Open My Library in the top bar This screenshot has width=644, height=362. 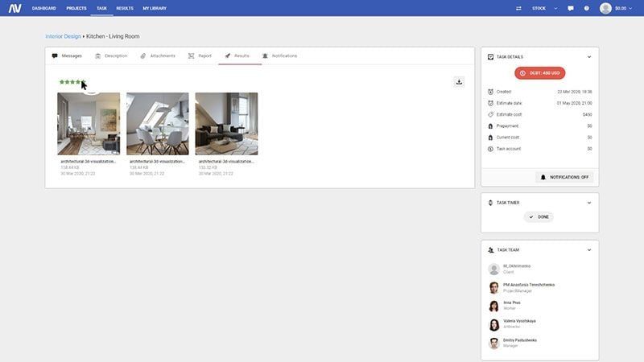[155, 8]
